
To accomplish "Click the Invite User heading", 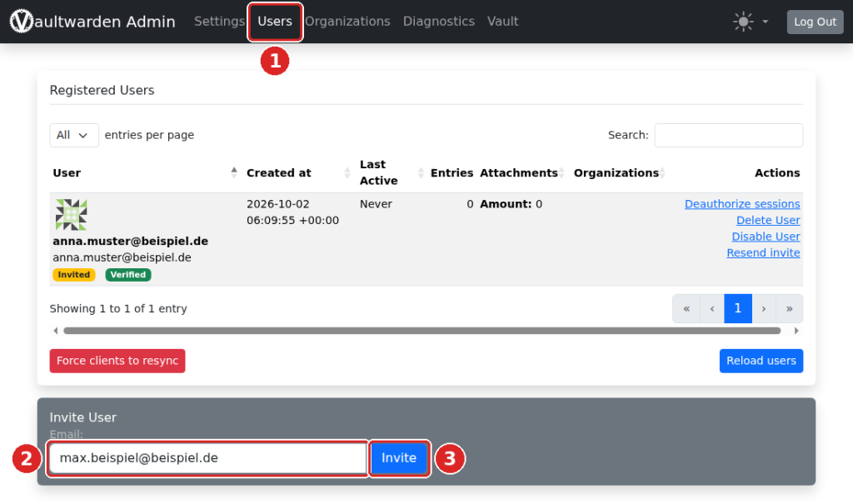I will tap(83, 417).
